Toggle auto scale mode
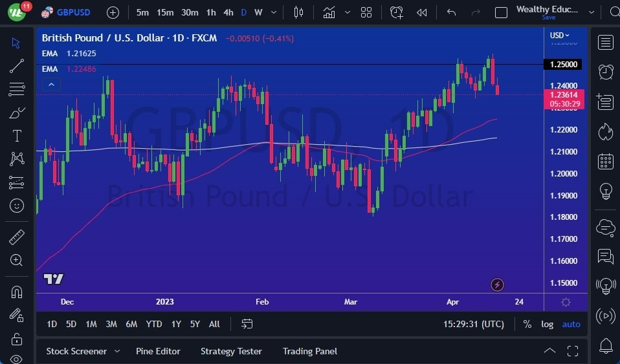 [x=571, y=324]
